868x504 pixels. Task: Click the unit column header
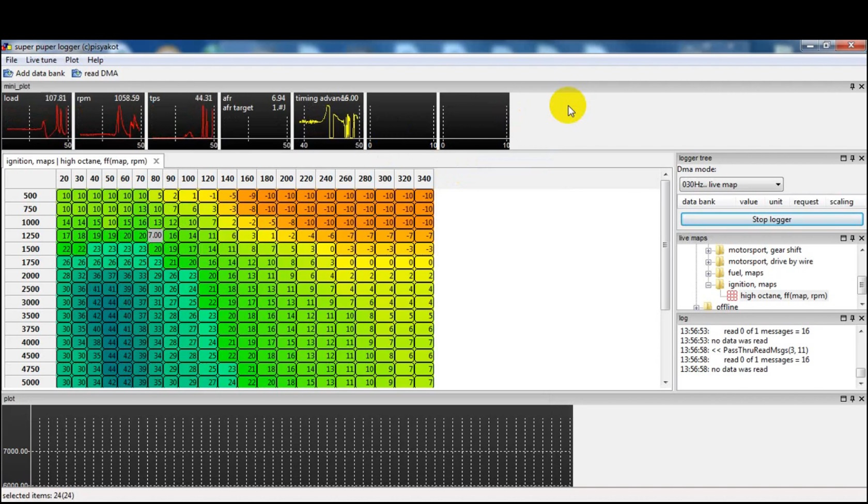776,202
